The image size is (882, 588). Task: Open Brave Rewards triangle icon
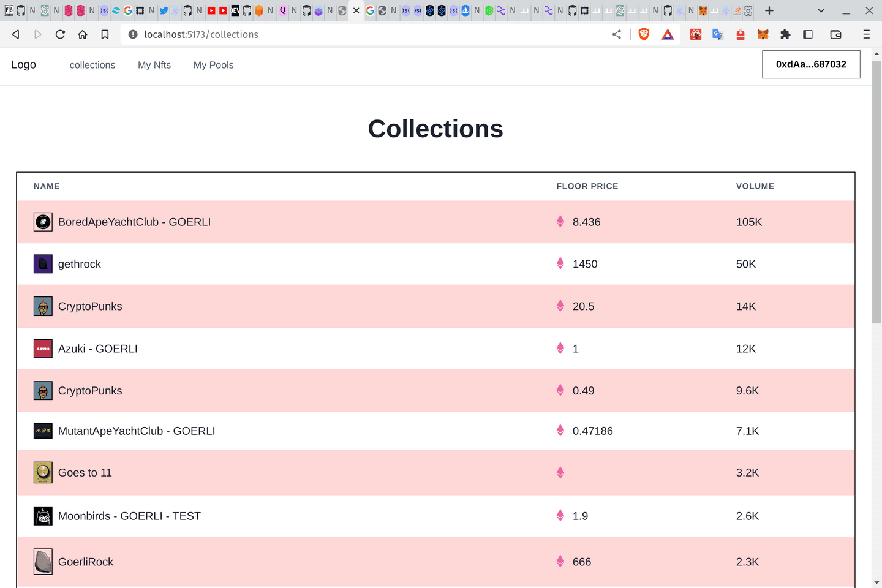pyautogui.click(x=668, y=34)
